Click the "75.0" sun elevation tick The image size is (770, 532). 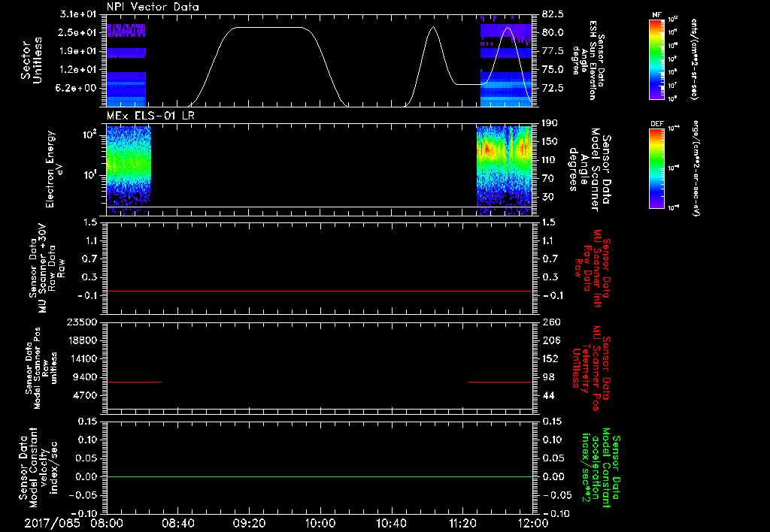pos(553,70)
